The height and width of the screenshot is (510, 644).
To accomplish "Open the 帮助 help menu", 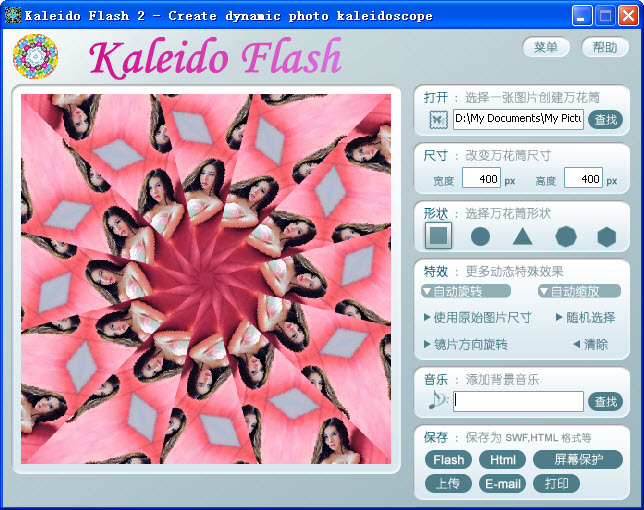I will point(605,48).
